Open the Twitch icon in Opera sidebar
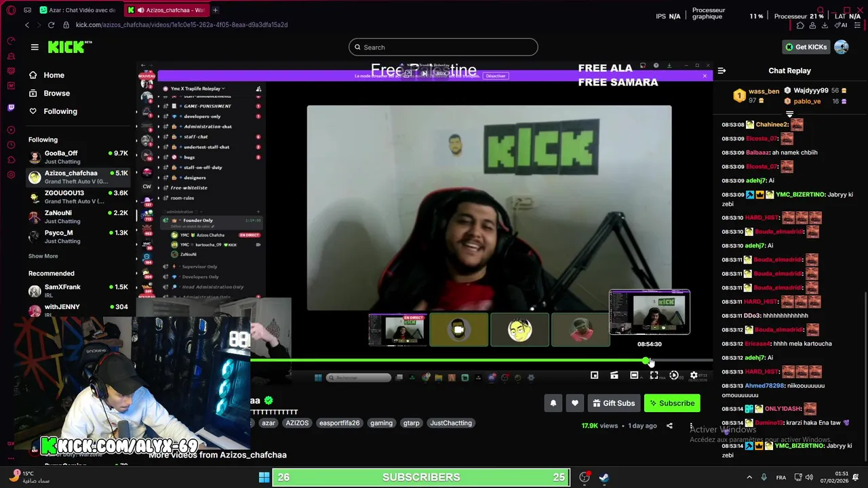 coord(12,107)
